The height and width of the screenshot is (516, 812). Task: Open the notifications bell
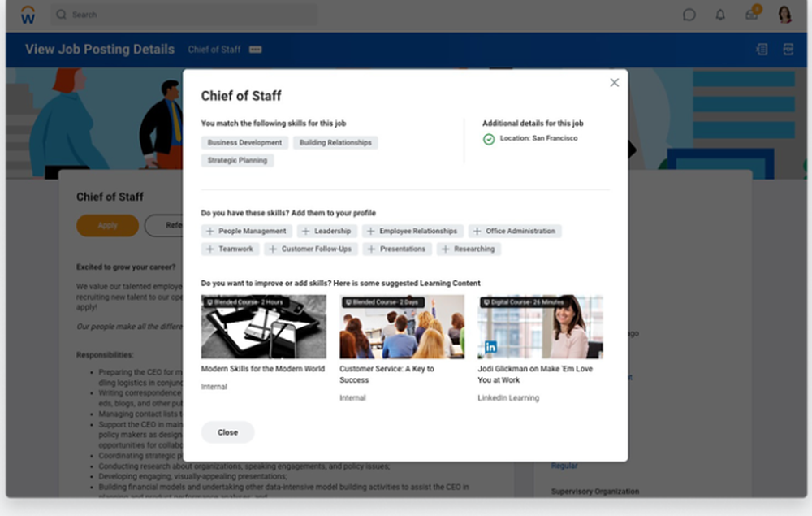719,15
